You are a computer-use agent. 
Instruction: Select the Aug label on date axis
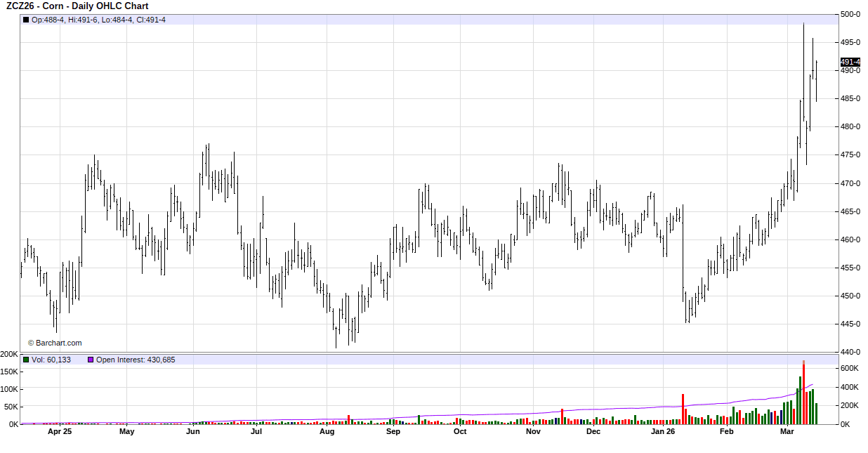pos(327,432)
